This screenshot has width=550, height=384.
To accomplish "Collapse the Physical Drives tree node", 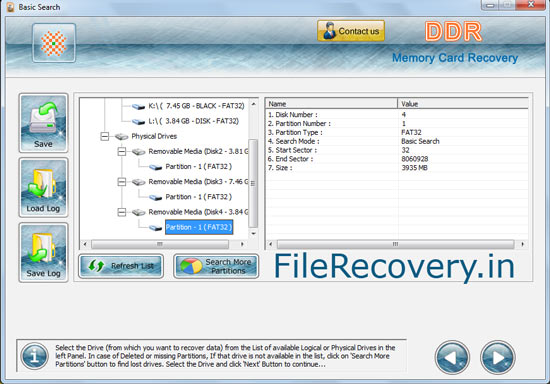I will tap(105, 136).
